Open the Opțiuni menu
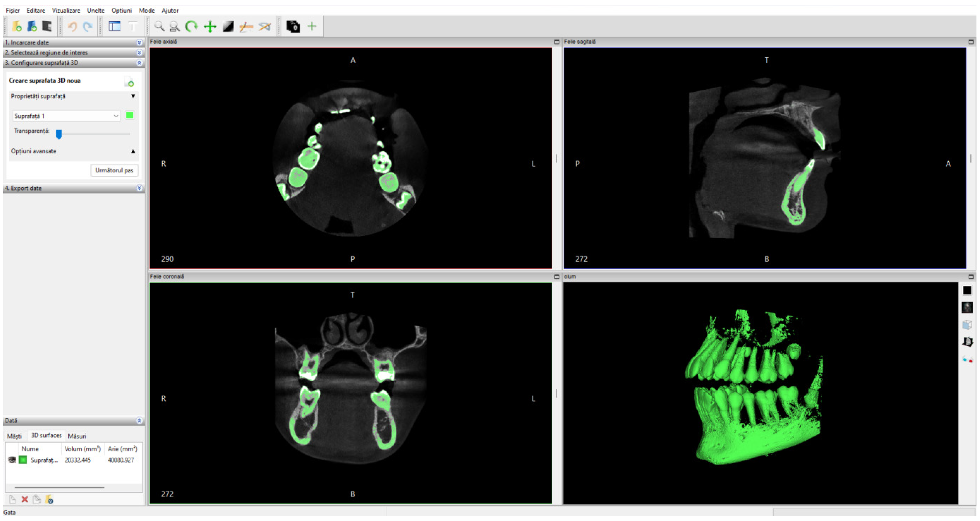 click(x=122, y=10)
